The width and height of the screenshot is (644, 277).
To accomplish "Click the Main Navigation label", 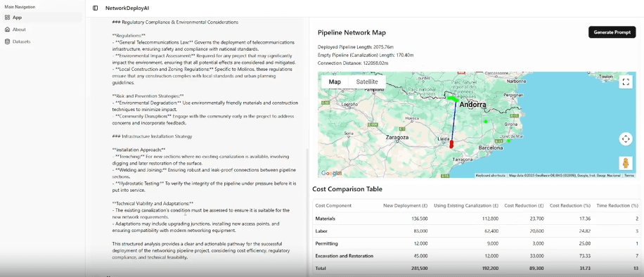I will [x=20, y=7].
